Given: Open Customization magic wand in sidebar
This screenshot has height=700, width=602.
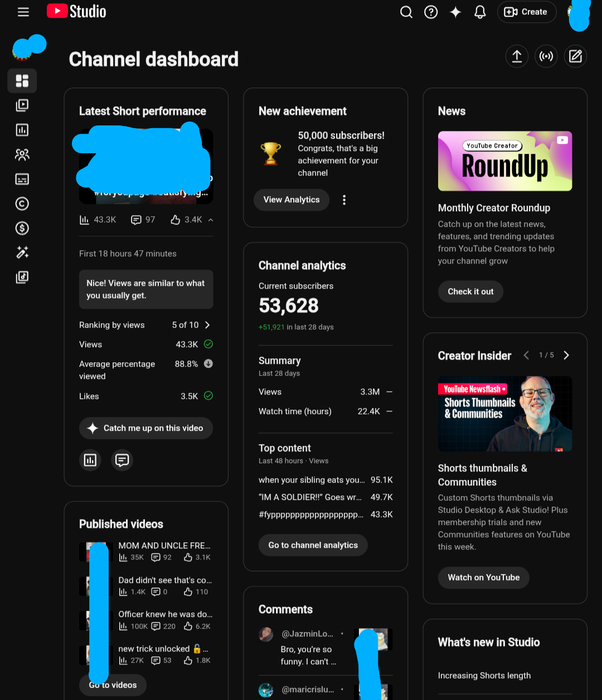Looking at the screenshot, I should (x=22, y=252).
